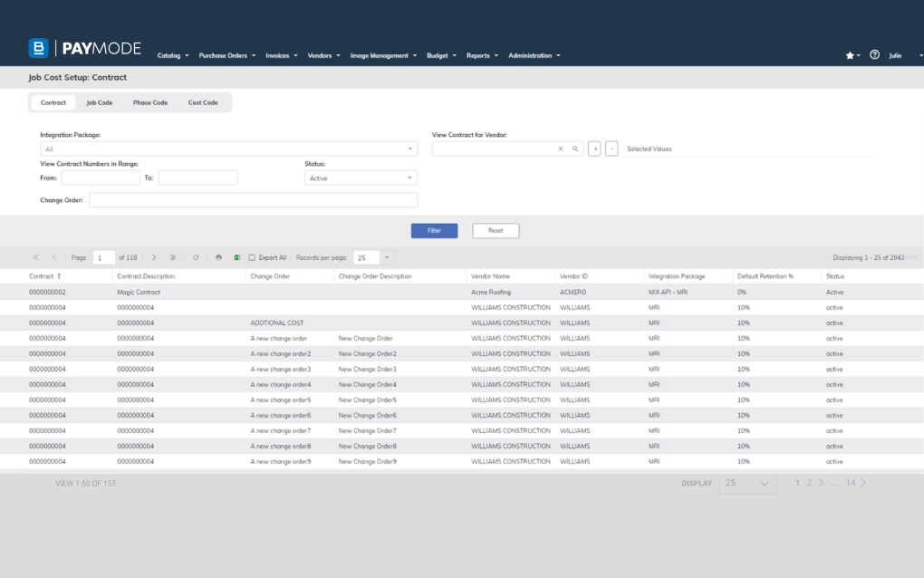This screenshot has height=578, width=924.
Task: Open the favorites star menu
Action: coord(852,55)
